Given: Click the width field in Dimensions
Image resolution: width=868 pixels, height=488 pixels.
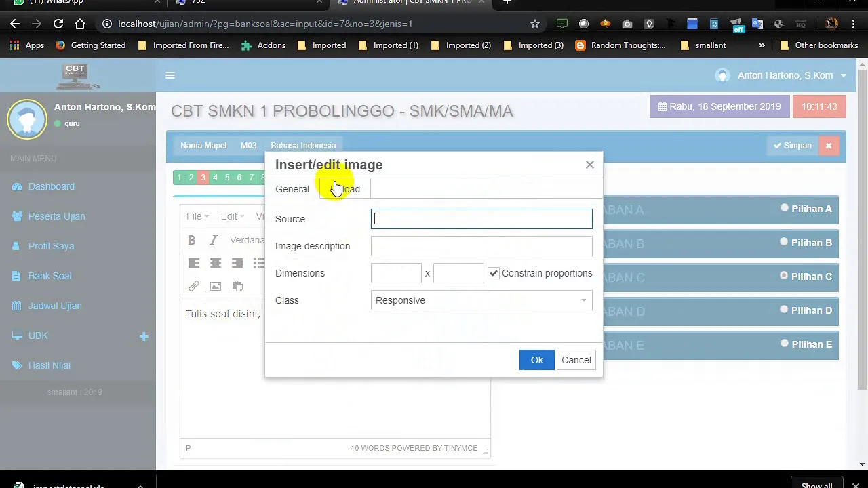Looking at the screenshot, I should click(x=396, y=273).
